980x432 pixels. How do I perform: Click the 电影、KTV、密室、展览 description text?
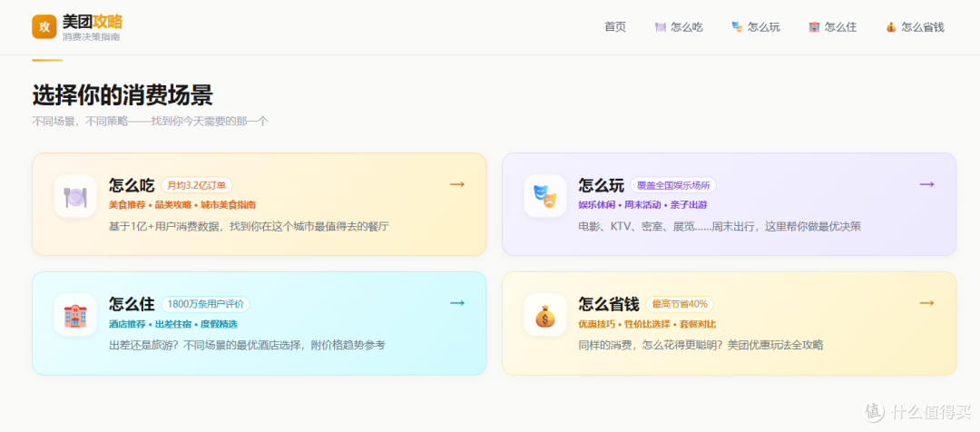pos(720,226)
